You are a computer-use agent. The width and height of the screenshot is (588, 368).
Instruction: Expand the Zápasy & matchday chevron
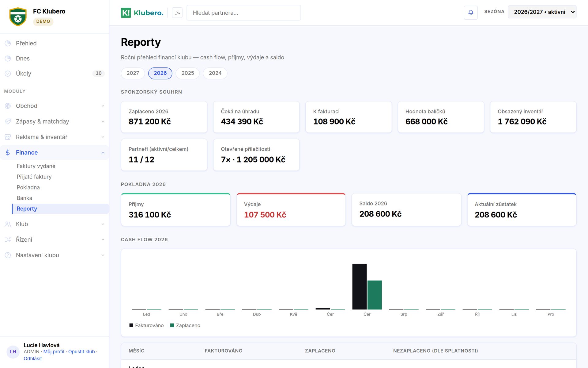103,121
